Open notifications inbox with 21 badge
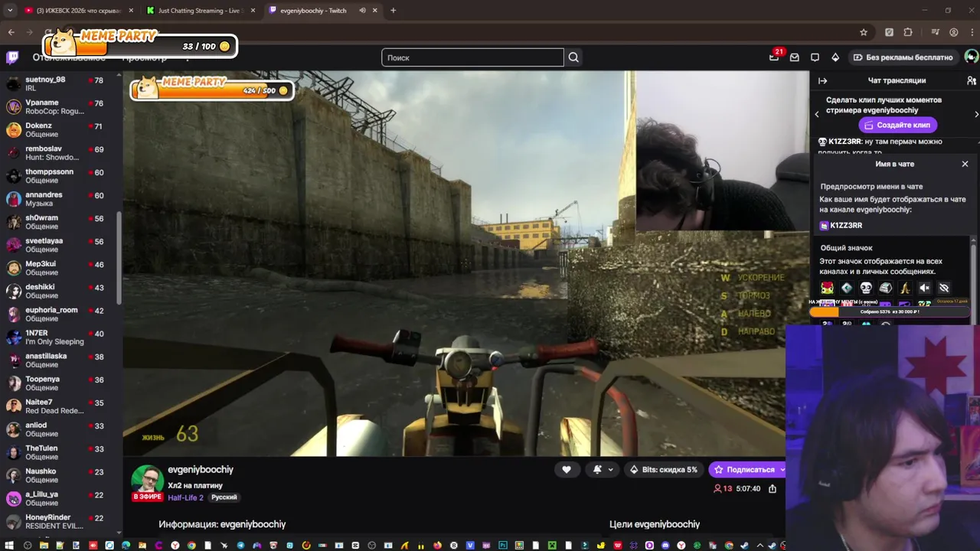The width and height of the screenshot is (980, 551). click(x=775, y=57)
